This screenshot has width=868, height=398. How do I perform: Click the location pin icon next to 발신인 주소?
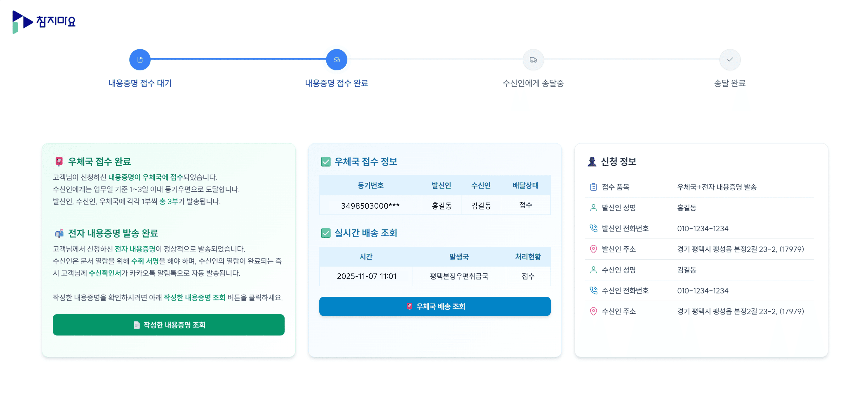click(593, 249)
